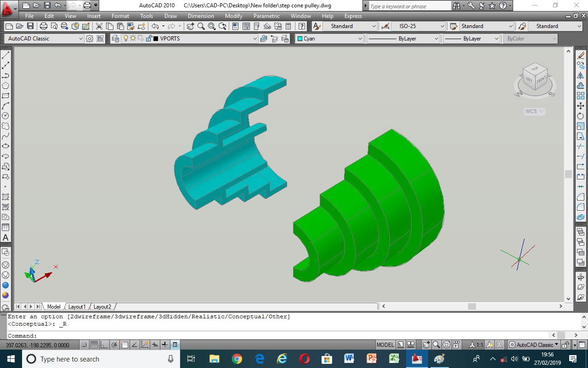Open the Layer Properties Manager icon
The height and width of the screenshot is (368, 588).
(x=115, y=39)
